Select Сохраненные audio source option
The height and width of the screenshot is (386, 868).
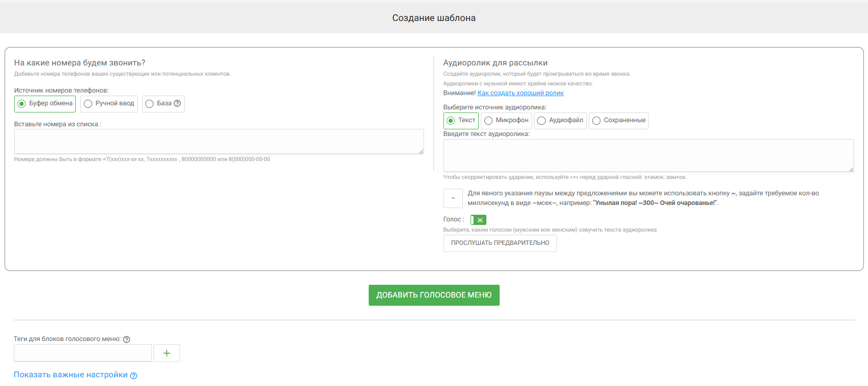[x=618, y=121]
